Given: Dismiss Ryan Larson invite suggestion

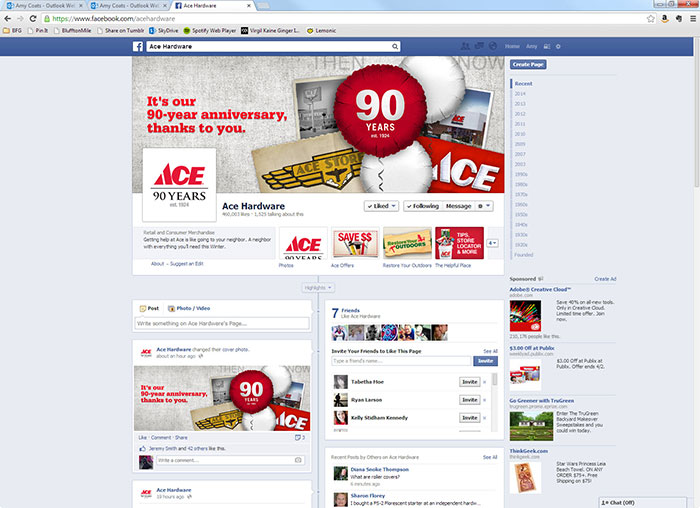Looking at the screenshot, I should click(485, 400).
